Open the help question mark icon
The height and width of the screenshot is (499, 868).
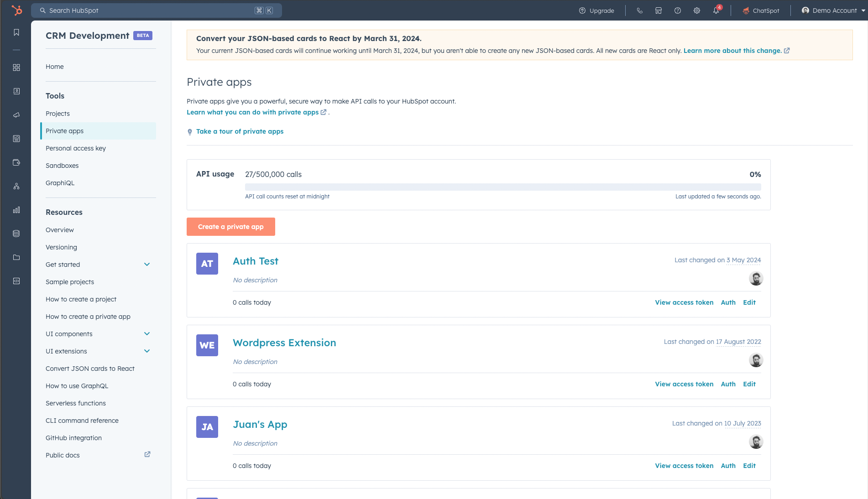tap(678, 10)
